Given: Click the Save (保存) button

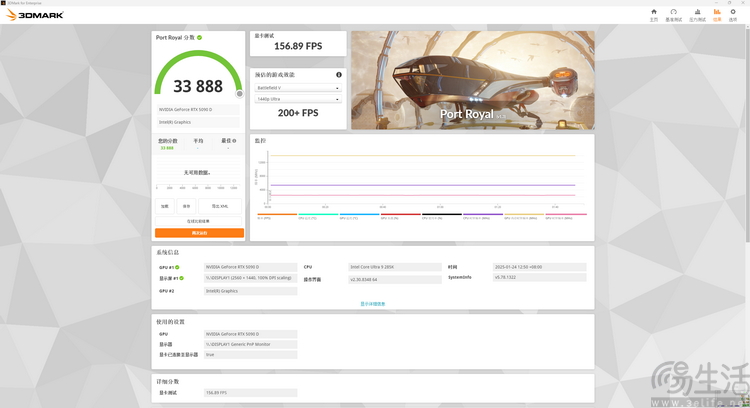Looking at the screenshot, I should point(186,206).
